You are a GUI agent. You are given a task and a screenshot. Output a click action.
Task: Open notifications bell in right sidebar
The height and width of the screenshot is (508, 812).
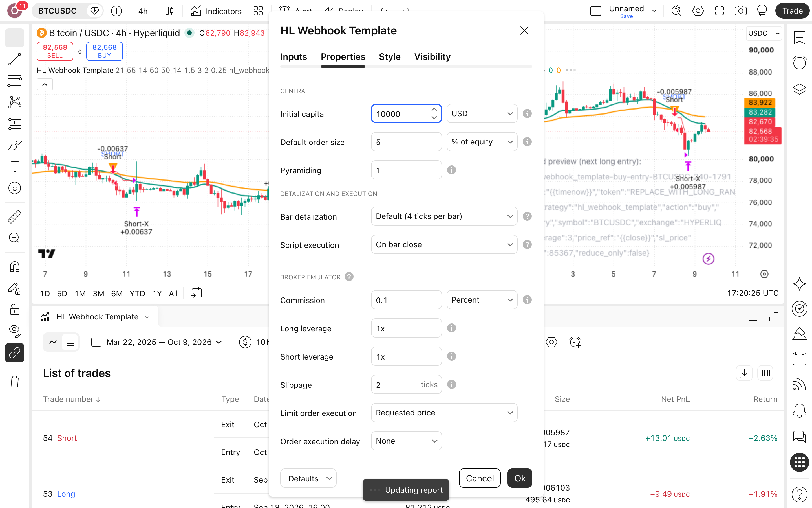click(800, 410)
